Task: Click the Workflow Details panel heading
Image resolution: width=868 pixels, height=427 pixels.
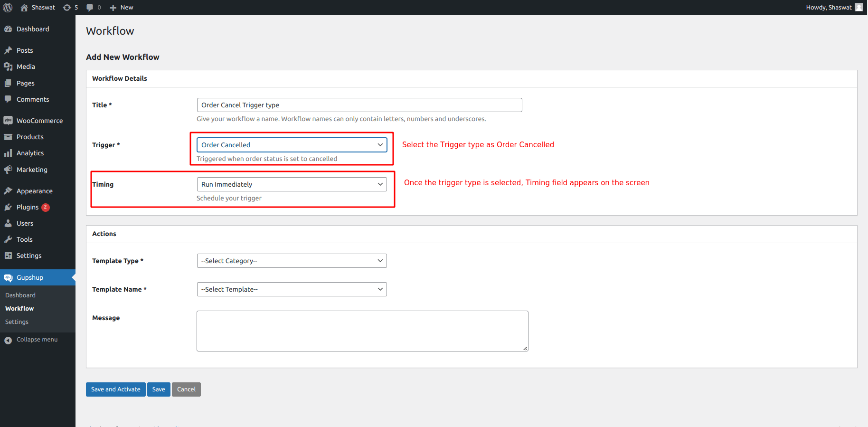Action: (x=120, y=78)
